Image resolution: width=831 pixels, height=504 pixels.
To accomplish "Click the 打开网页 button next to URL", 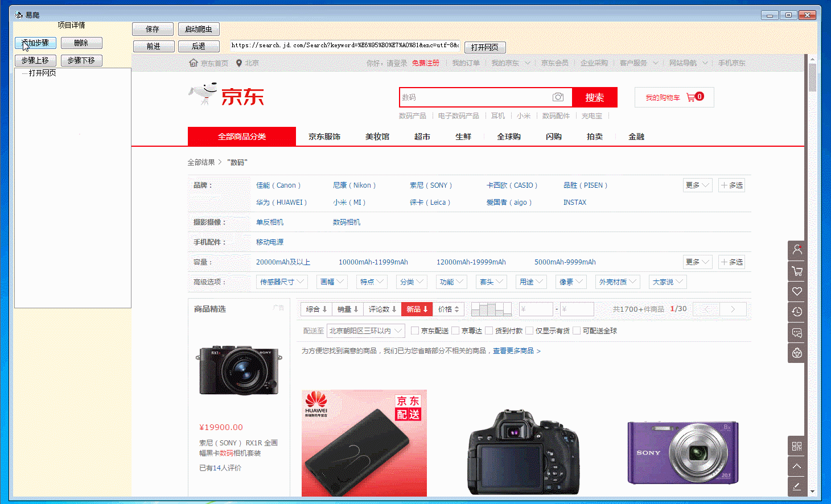I will coord(485,47).
